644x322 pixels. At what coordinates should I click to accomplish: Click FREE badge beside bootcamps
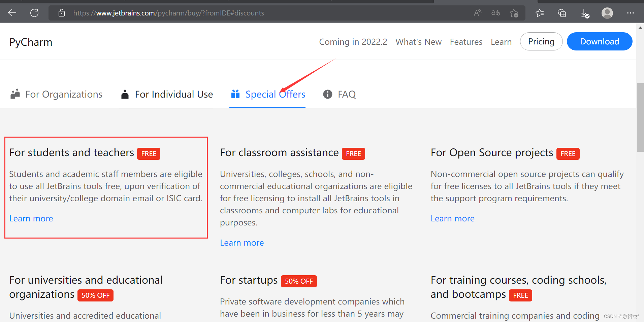[x=520, y=295]
